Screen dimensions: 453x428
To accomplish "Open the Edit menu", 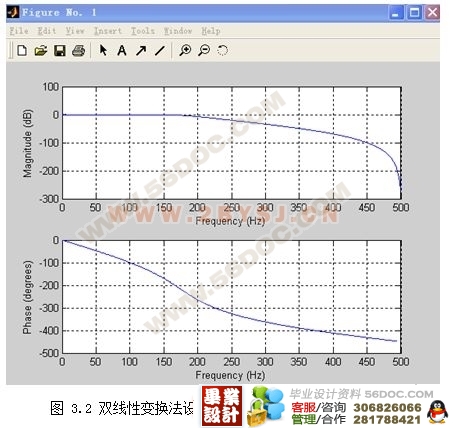I will point(47,31).
